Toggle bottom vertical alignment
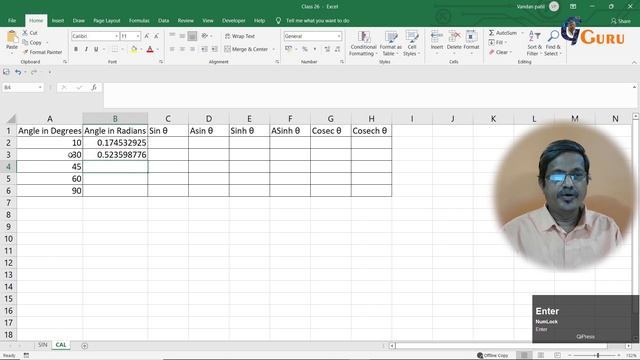Viewport: 640px width, 360px height. point(192,36)
